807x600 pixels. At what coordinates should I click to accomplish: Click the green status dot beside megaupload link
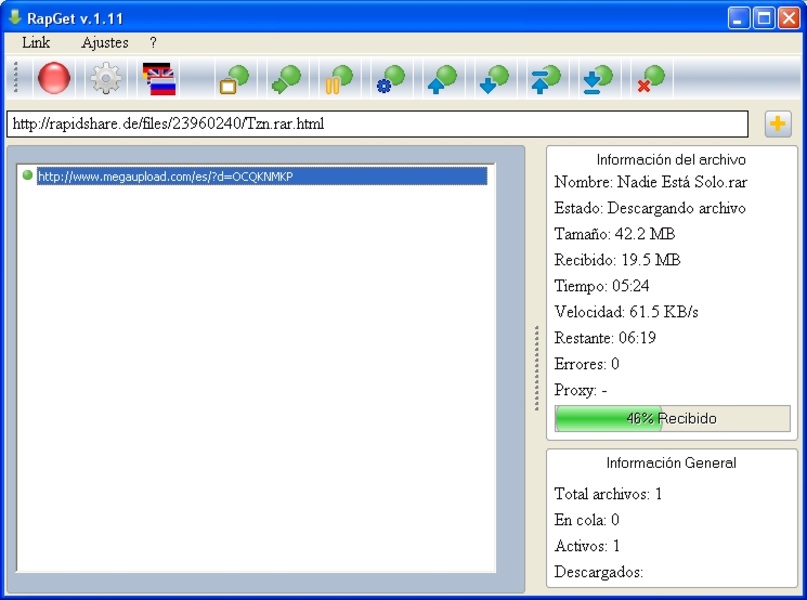point(28,175)
